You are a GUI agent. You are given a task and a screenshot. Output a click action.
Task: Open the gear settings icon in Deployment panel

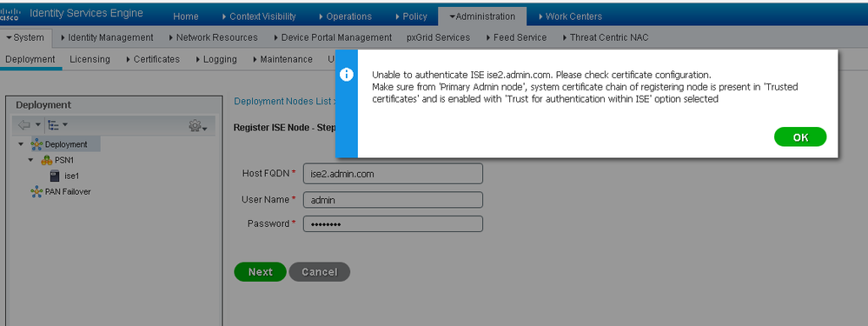click(195, 126)
